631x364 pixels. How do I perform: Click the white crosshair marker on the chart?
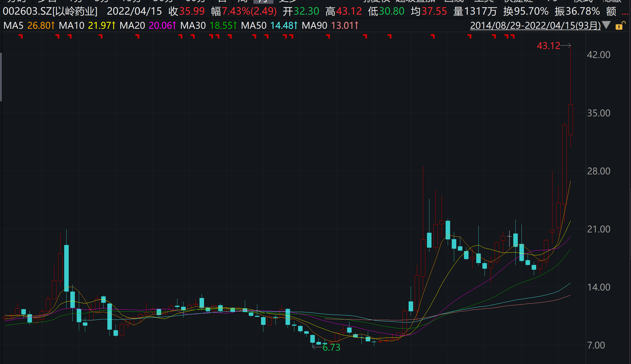pos(509,236)
